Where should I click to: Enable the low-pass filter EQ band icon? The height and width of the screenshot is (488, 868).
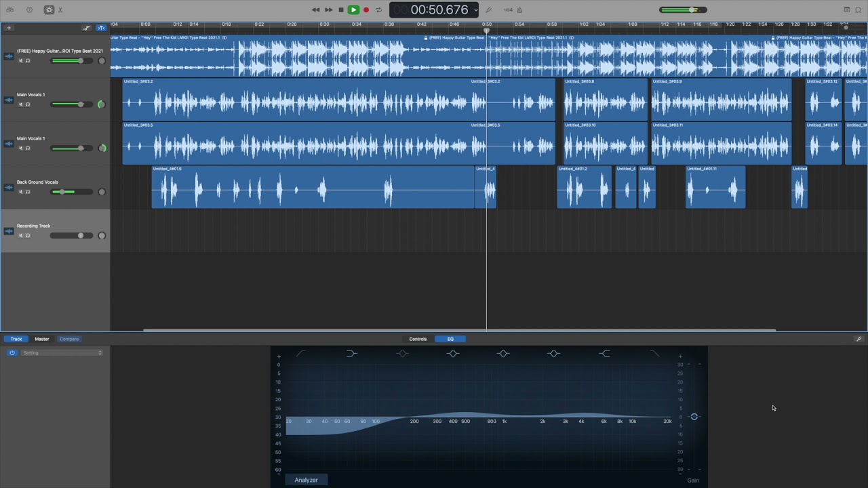click(x=654, y=353)
